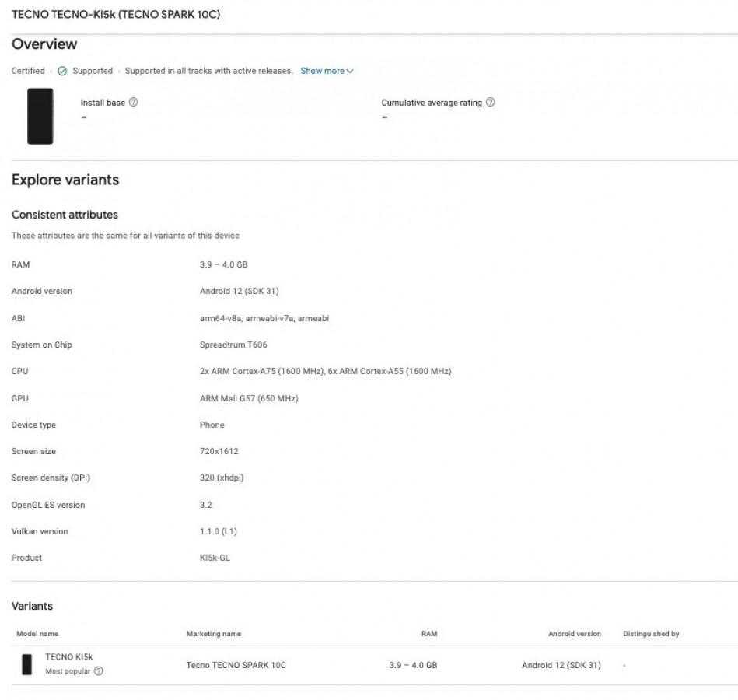Screen dimensions: 738x700
Task: Click the Android version column header
Action: click(x=575, y=634)
